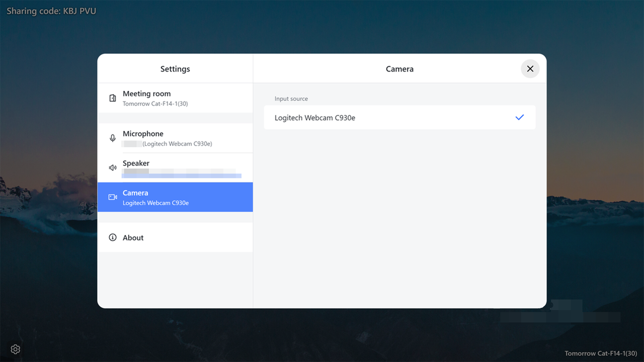This screenshot has height=362, width=644.
Task: Click the Settings panel heading
Action: click(175, 69)
